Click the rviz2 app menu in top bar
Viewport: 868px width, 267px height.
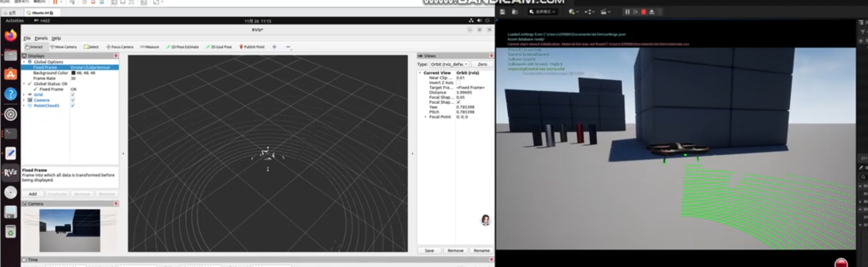pos(42,20)
